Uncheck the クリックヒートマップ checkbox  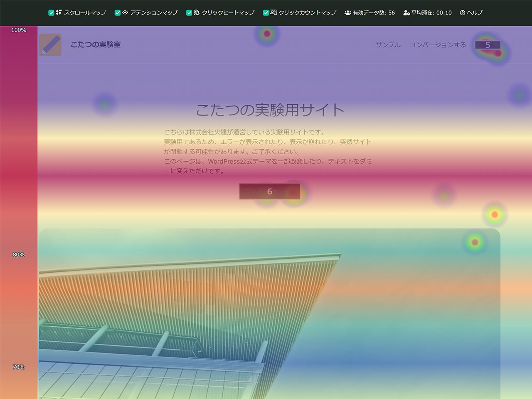pyautogui.click(x=189, y=13)
